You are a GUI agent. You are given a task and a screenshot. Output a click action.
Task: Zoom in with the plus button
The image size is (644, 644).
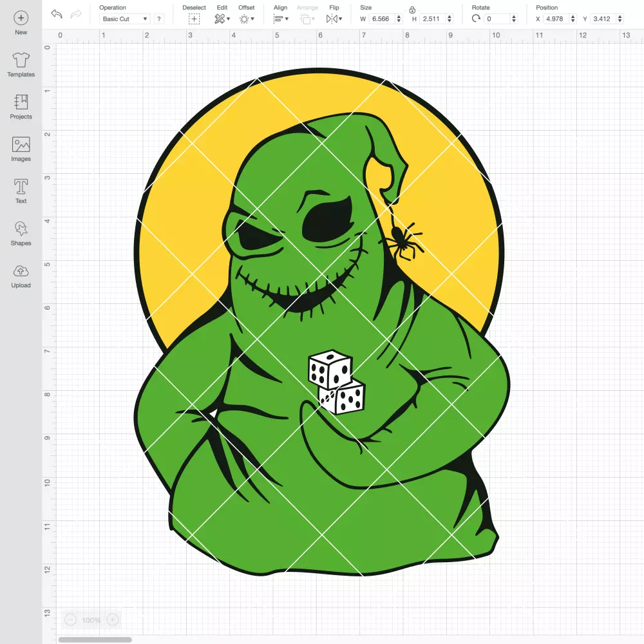point(113,620)
